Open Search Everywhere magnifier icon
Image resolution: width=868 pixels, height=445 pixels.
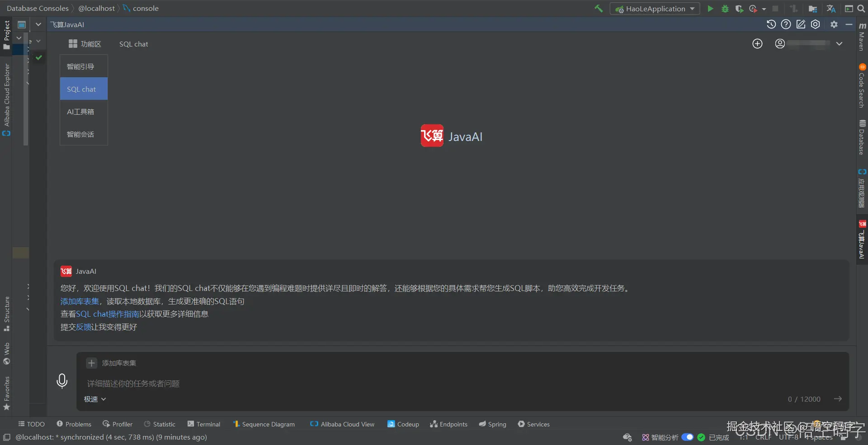coord(861,9)
